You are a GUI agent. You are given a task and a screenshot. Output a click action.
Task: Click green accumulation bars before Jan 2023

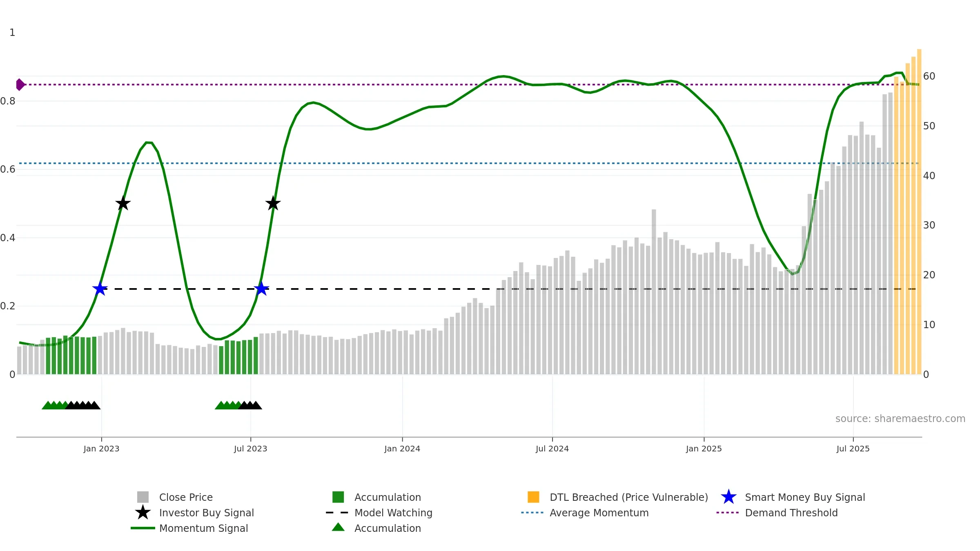point(71,355)
